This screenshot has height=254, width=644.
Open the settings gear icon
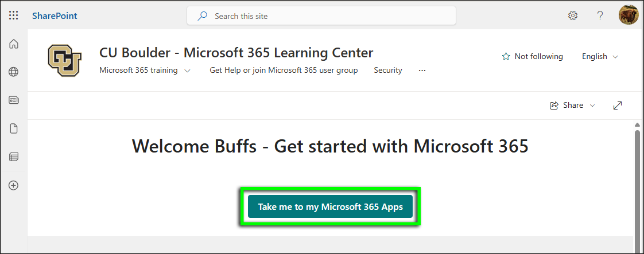[572, 16]
